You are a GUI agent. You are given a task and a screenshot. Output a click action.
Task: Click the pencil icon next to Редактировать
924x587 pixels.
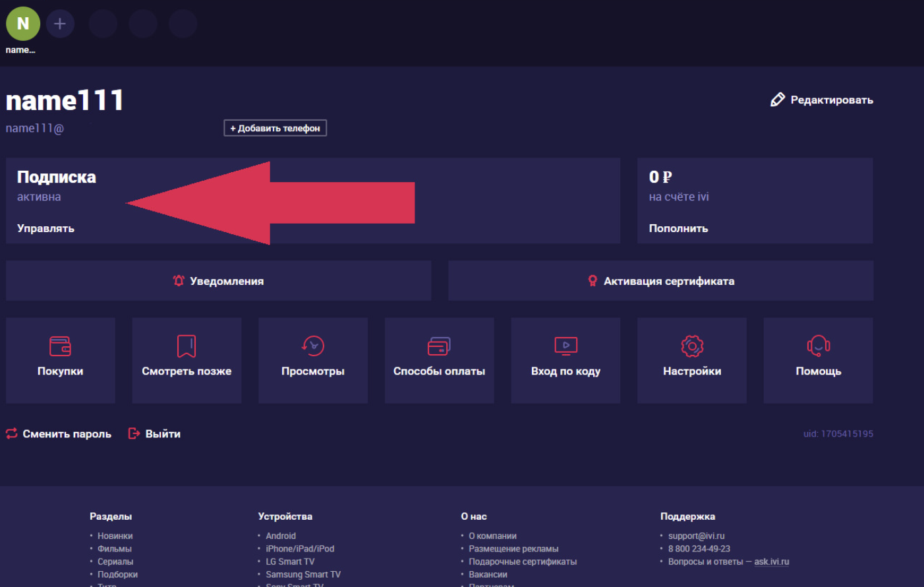[778, 100]
